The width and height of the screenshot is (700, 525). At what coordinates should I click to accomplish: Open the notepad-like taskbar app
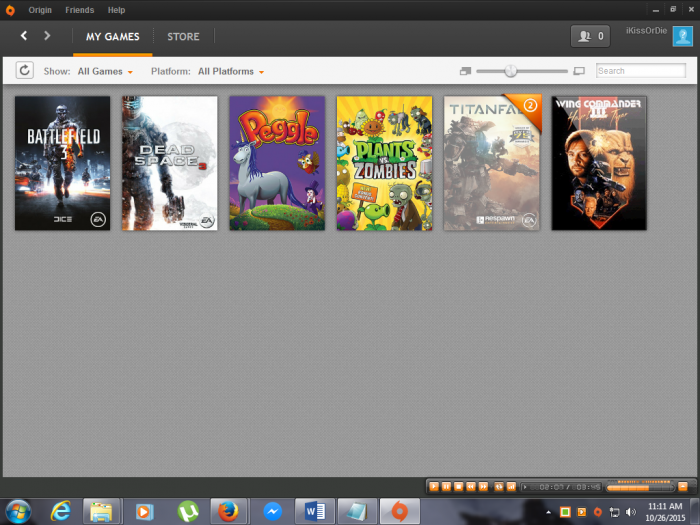tap(357, 512)
